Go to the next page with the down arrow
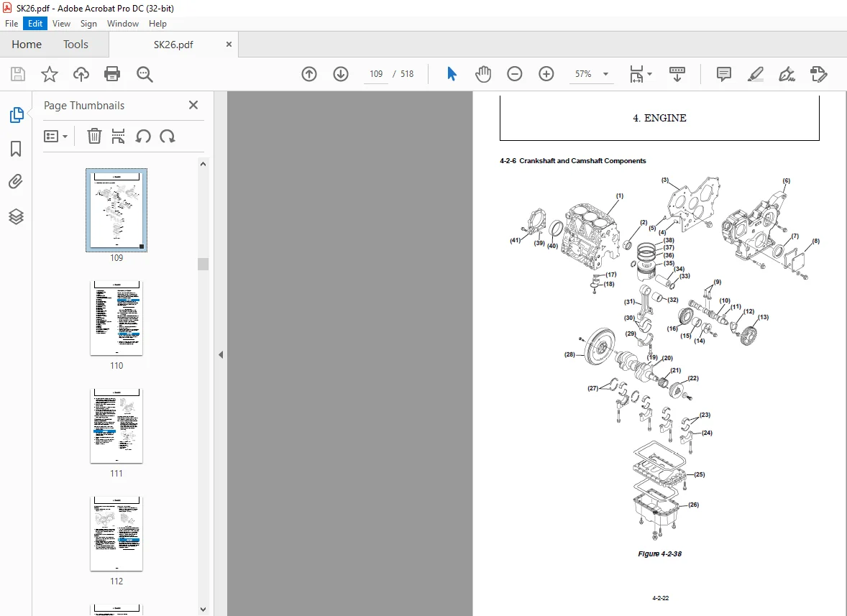Screen dimensions: 847x616 tap(340, 74)
